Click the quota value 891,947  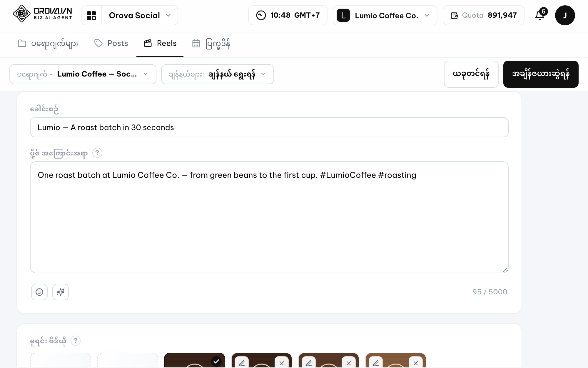point(502,15)
